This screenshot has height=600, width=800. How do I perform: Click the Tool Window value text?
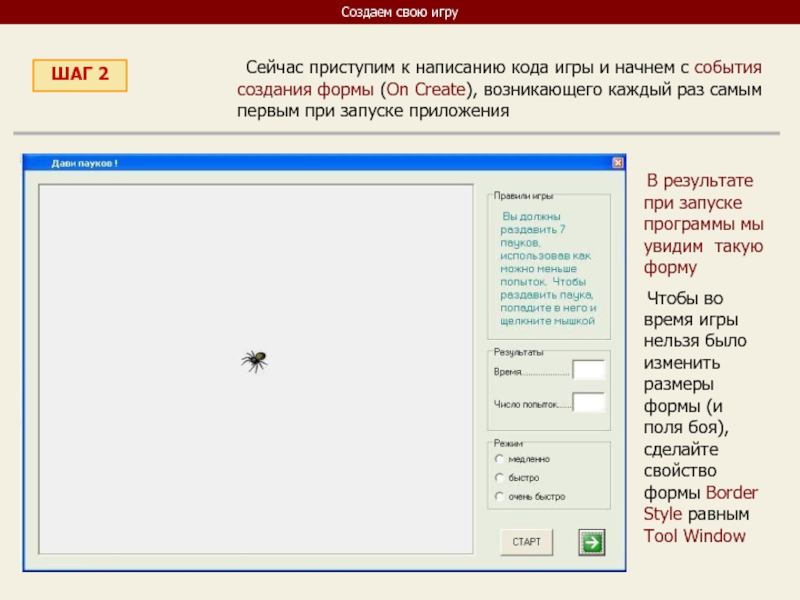tap(694, 536)
